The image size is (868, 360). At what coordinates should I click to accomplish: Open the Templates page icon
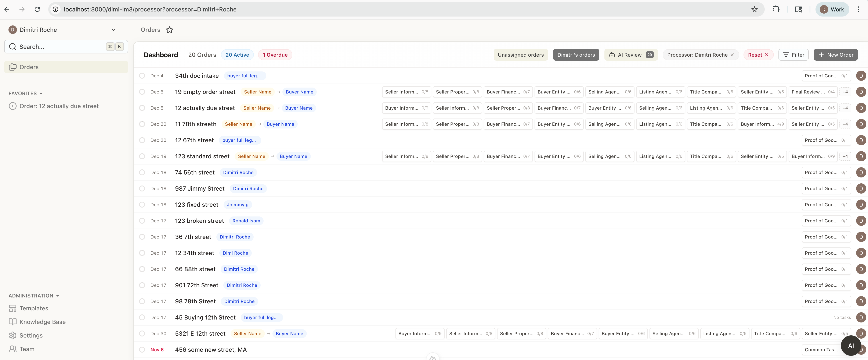(x=12, y=308)
